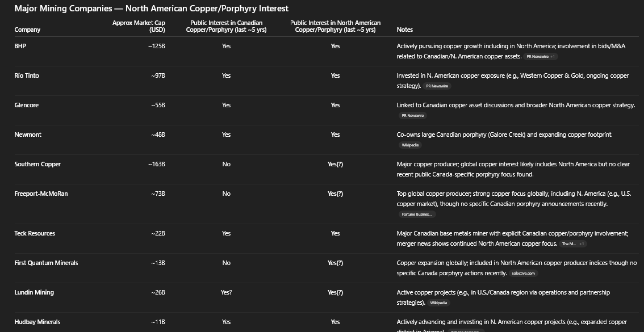
Task: Click the Wikipedia citation in Lundin Mining row
Action: coord(438,303)
